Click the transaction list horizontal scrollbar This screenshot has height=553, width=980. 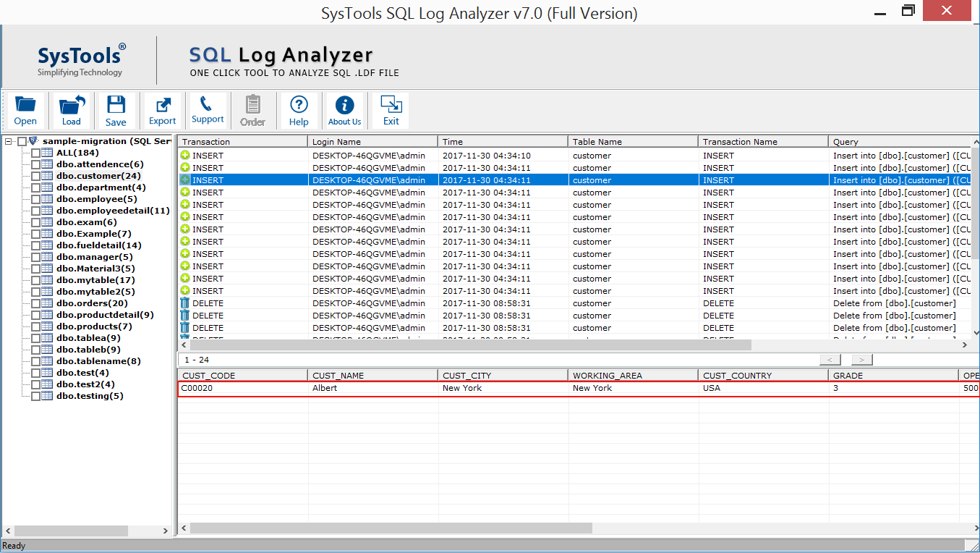[470, 345]
